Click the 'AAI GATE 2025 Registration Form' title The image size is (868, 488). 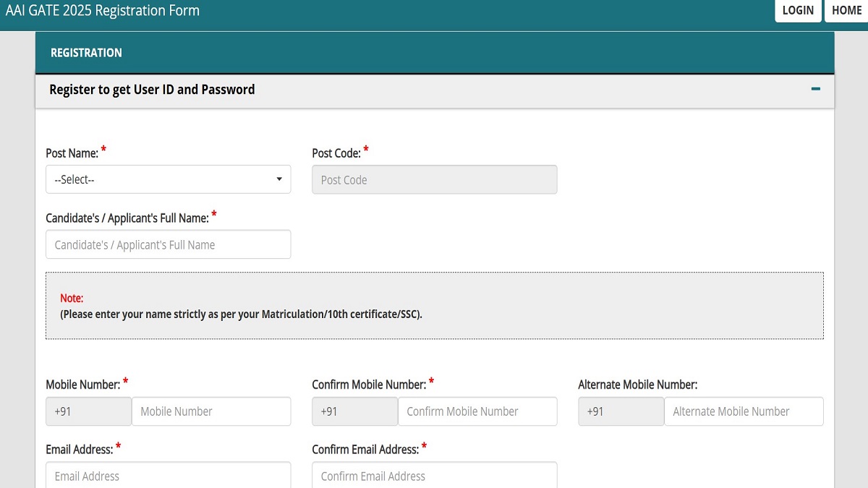[103, 11]
